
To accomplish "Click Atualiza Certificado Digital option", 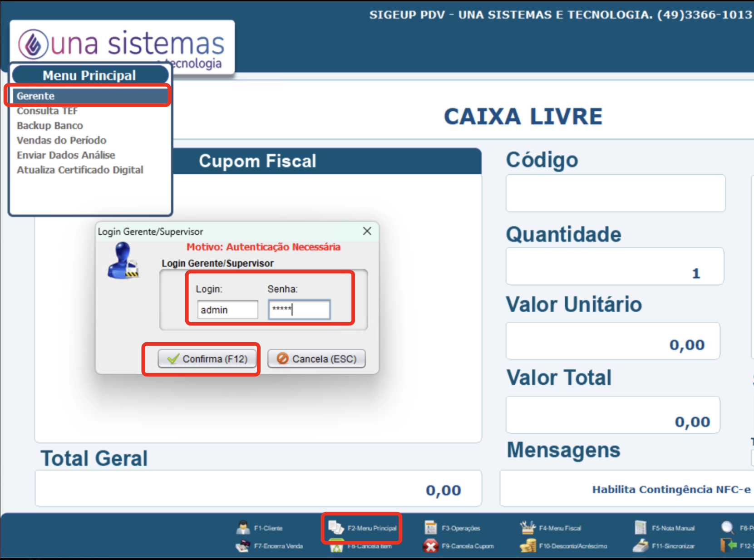I will point(80,170).
